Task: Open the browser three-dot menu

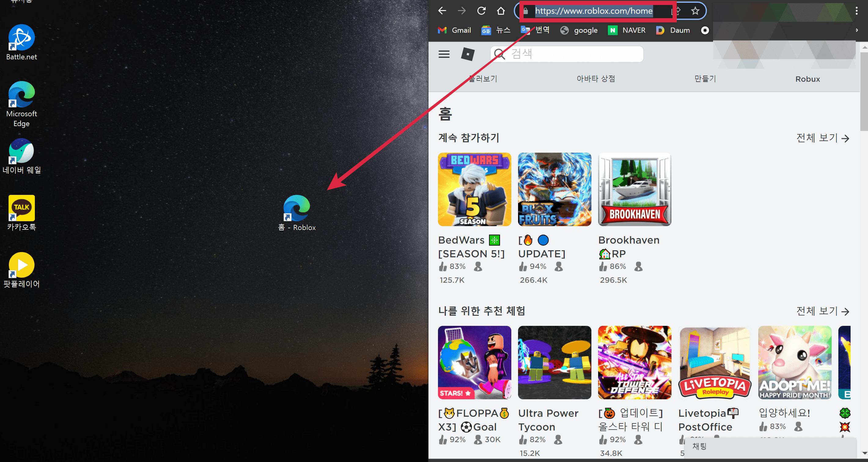Action: click(856, 11)
